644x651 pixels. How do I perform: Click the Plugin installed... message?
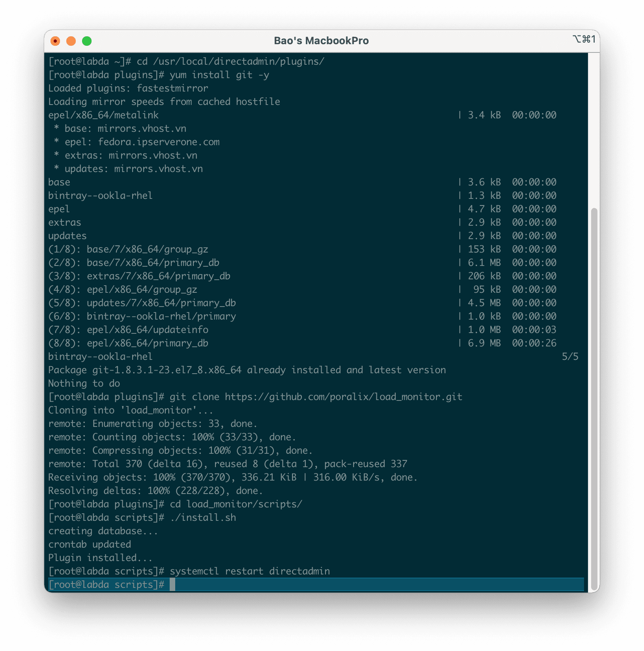click(99, 557)
